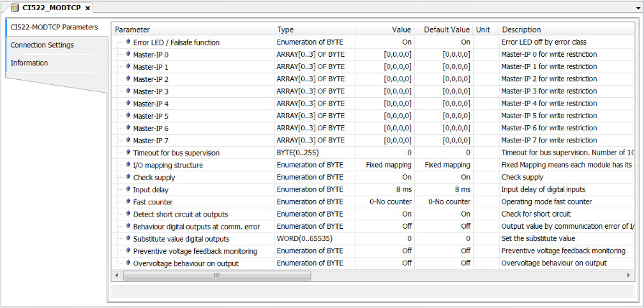Close the CI522_MODTCP editor tab

[x=88, y=8]
